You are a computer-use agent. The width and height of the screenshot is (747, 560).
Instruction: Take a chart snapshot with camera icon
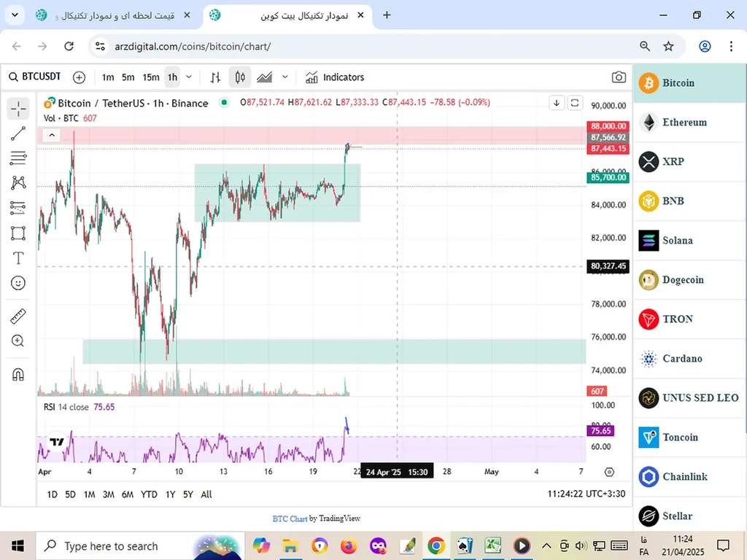619,77
